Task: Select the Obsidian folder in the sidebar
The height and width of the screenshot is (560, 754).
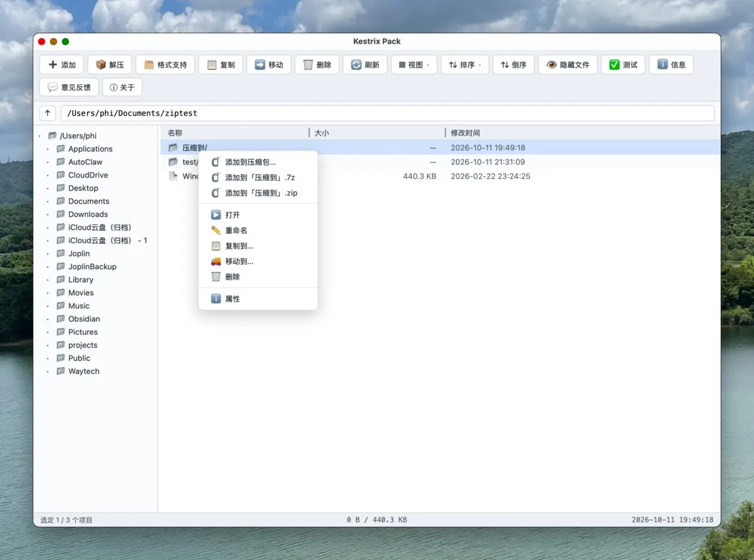Action: point(84,319)
